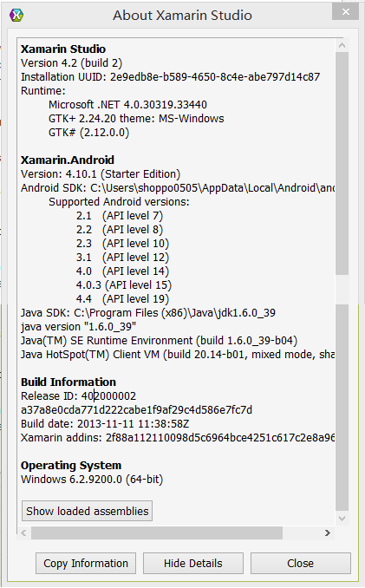Click the horizontal scrollbar thumb
The width and height of the screenshot is (365, 588).
157,532
